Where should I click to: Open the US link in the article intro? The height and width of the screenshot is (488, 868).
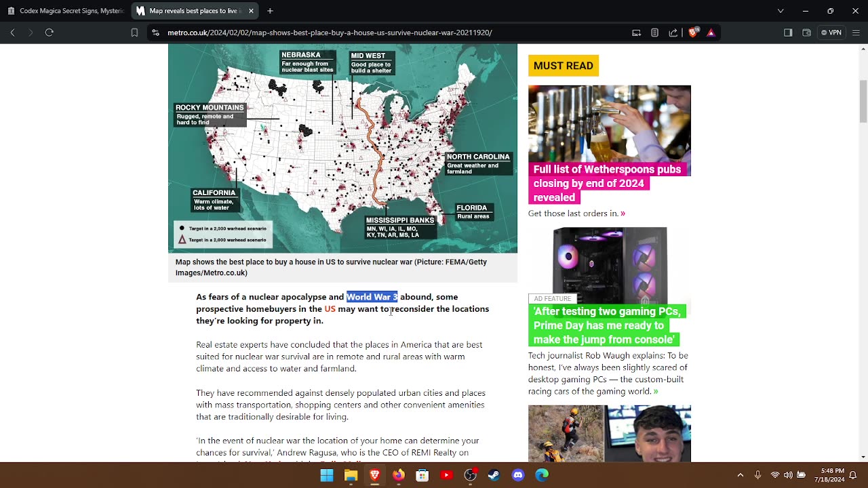click(330, 309)
